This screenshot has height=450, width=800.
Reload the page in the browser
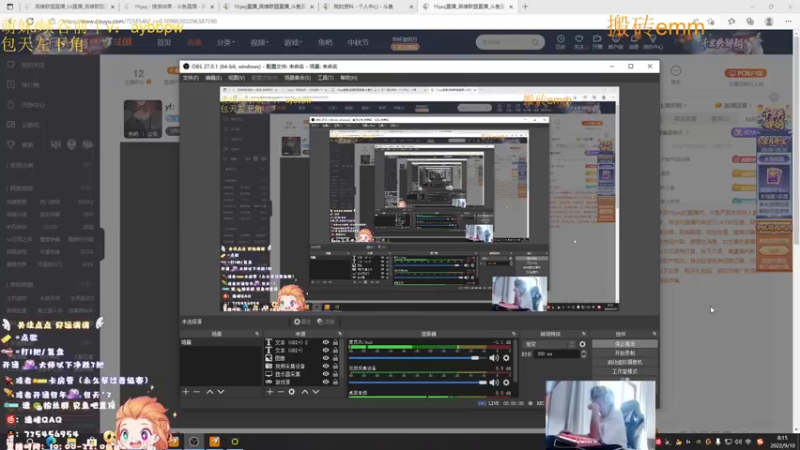30,21
